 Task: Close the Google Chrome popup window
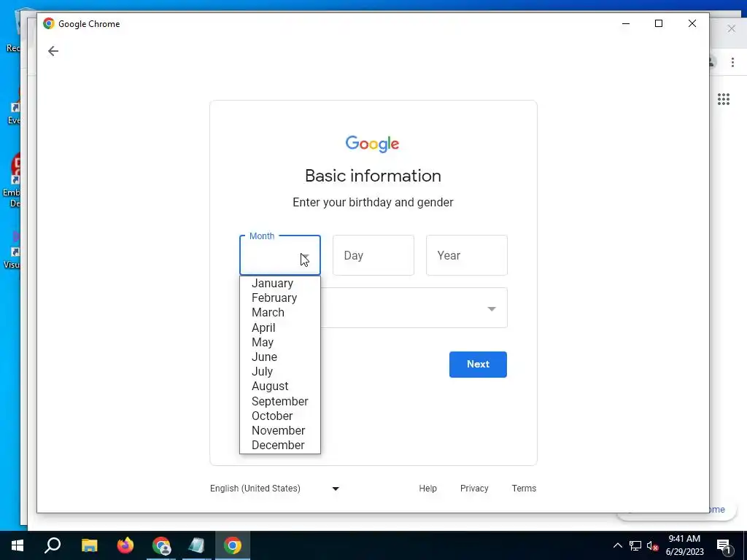pos(692,23)
